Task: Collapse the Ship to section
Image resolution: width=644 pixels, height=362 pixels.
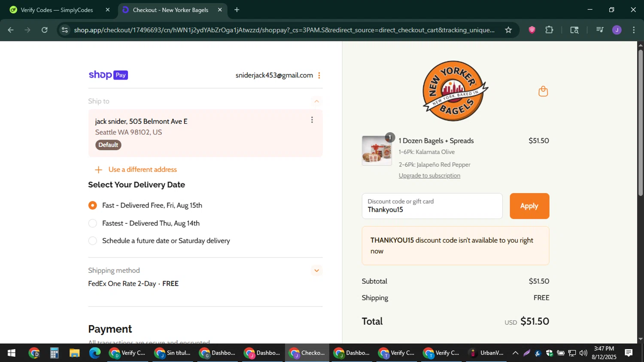Action: click(x=316, y=101)
